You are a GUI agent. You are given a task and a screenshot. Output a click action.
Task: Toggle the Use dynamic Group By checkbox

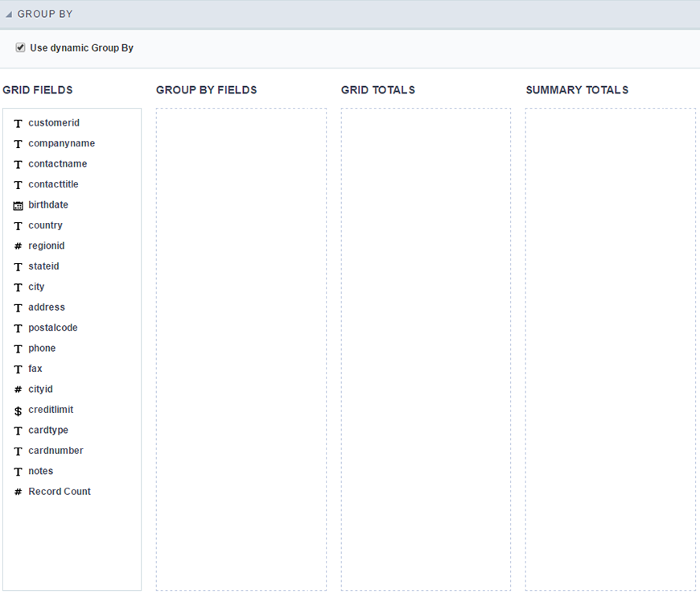click(x=20, y=47)
